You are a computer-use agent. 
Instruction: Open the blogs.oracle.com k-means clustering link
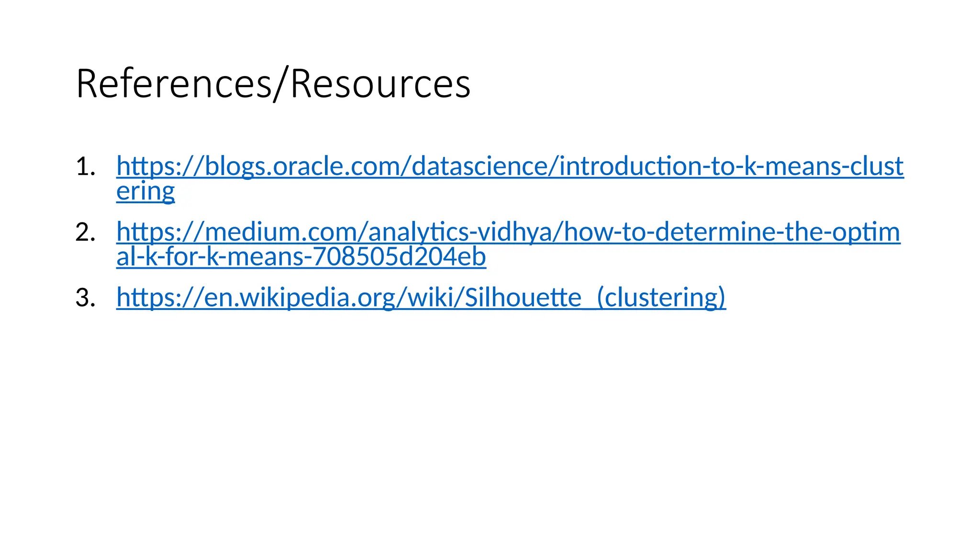click(510, 166)
